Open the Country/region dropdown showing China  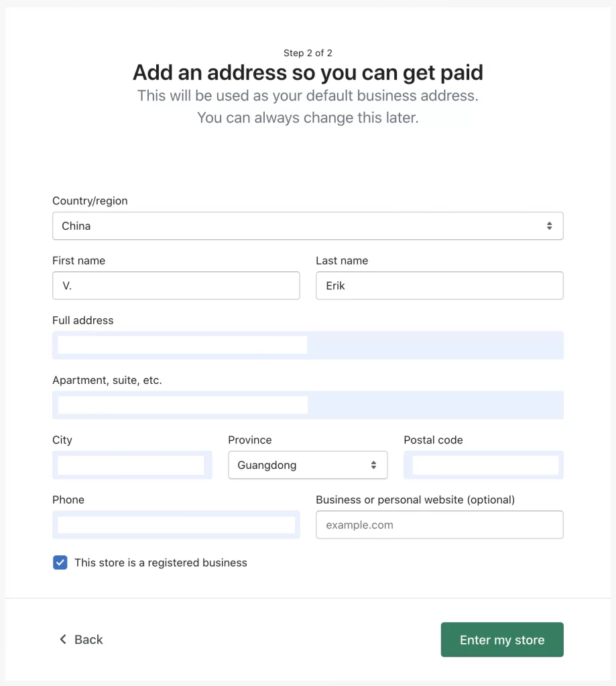click(x=308, y=226)
